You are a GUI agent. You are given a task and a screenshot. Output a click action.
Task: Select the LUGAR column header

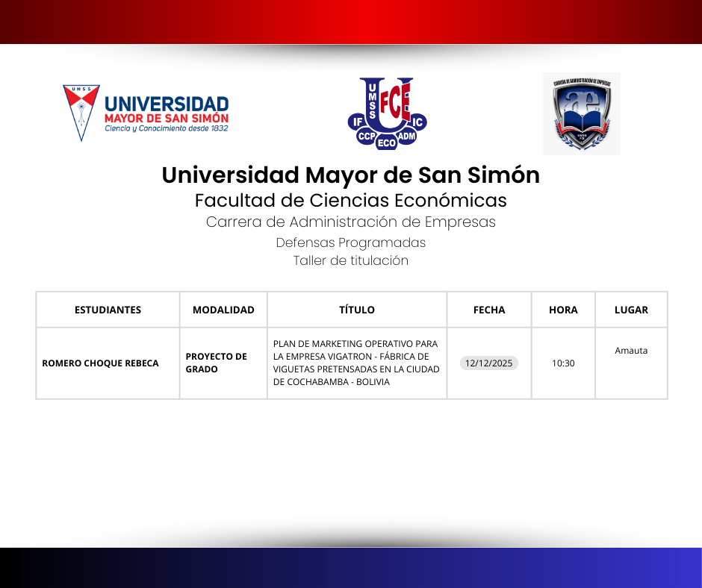point(631,310)
